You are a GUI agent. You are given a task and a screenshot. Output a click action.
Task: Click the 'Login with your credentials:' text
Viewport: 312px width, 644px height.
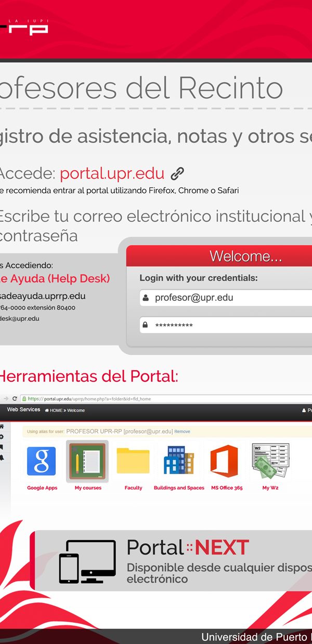point(199,278)
